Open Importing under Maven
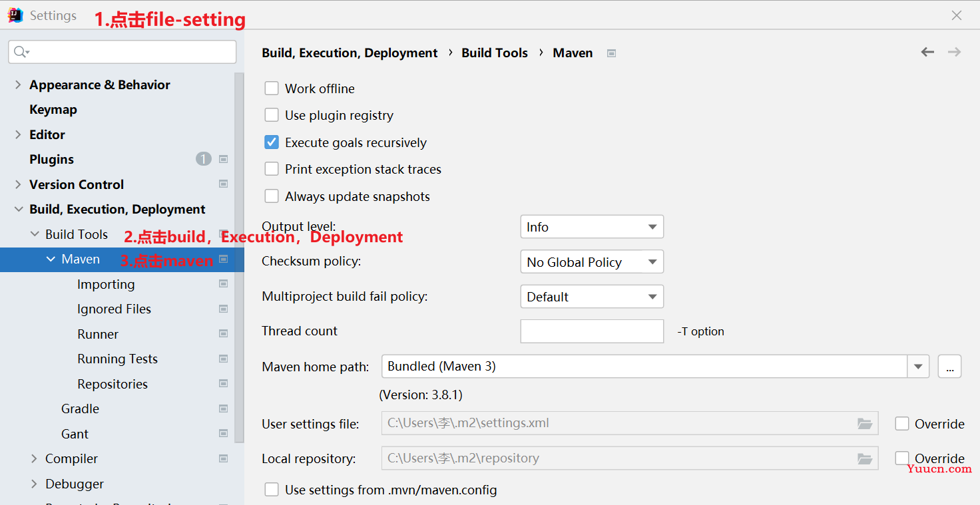The image size is (980, 505). click(106, 284)
